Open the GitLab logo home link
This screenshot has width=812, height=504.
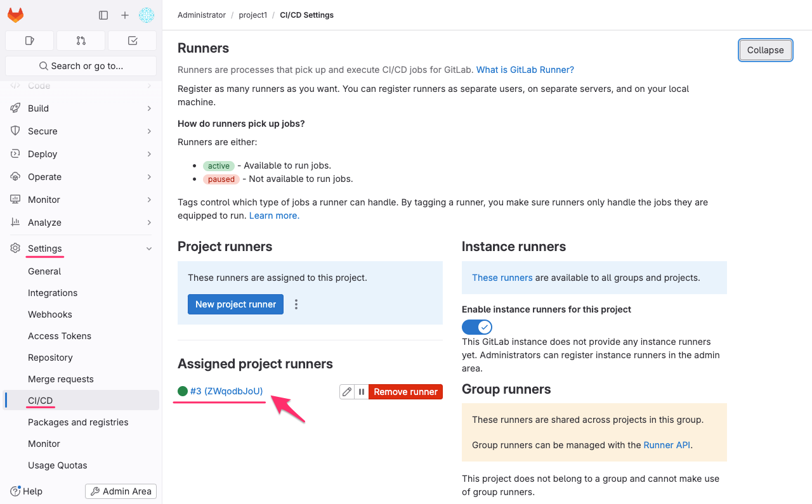coord(15,15)
